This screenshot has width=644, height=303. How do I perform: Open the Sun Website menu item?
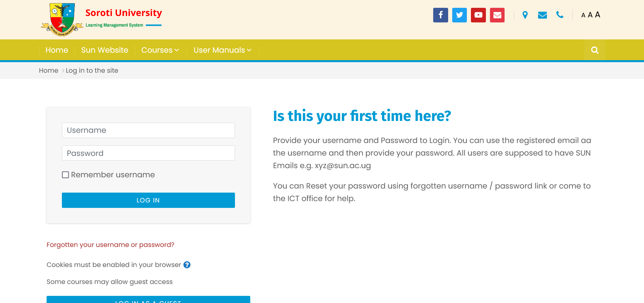coord(105,50)
